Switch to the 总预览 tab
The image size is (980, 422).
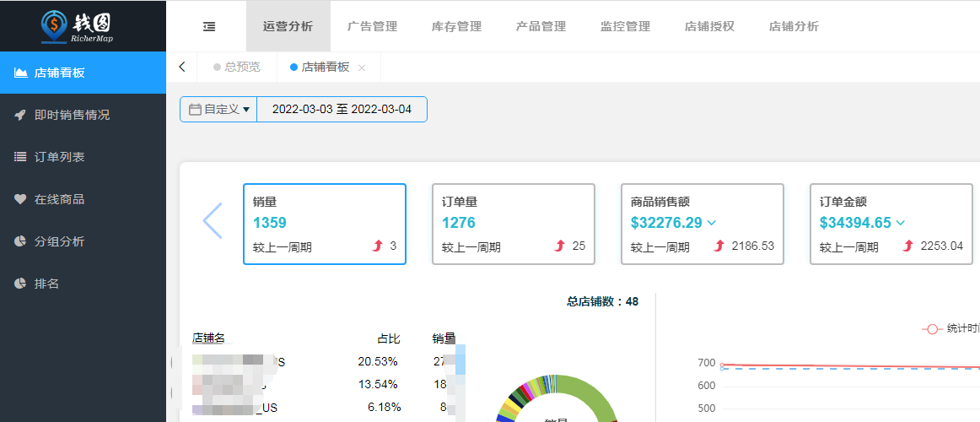point(237,67)
